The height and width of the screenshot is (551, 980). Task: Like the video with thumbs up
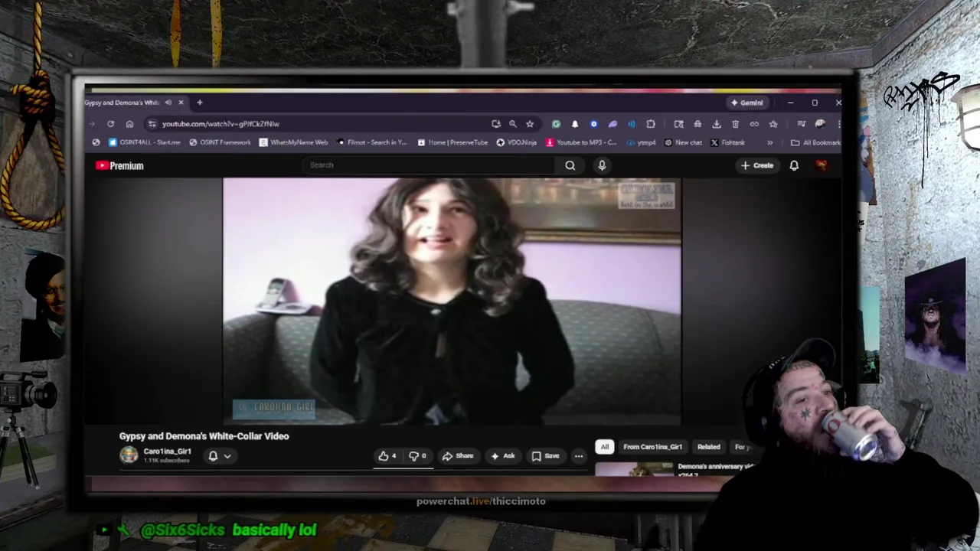(387, 456)
